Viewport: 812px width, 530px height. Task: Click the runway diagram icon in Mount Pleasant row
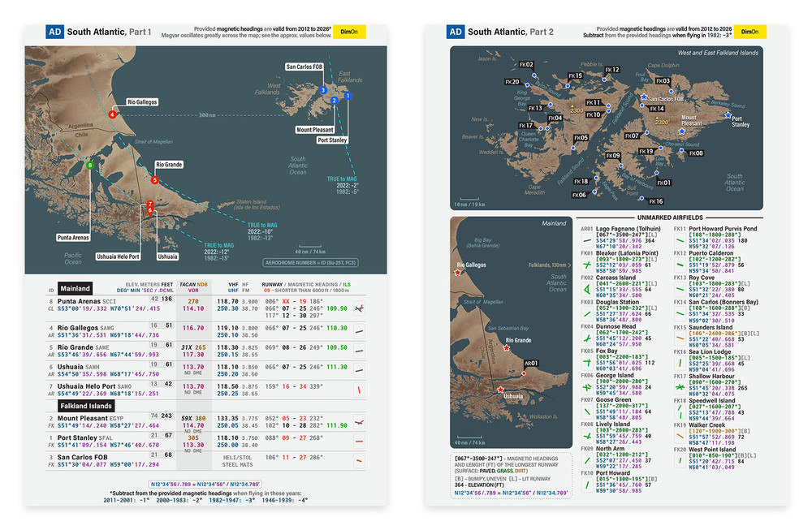[x=360, y=422]
